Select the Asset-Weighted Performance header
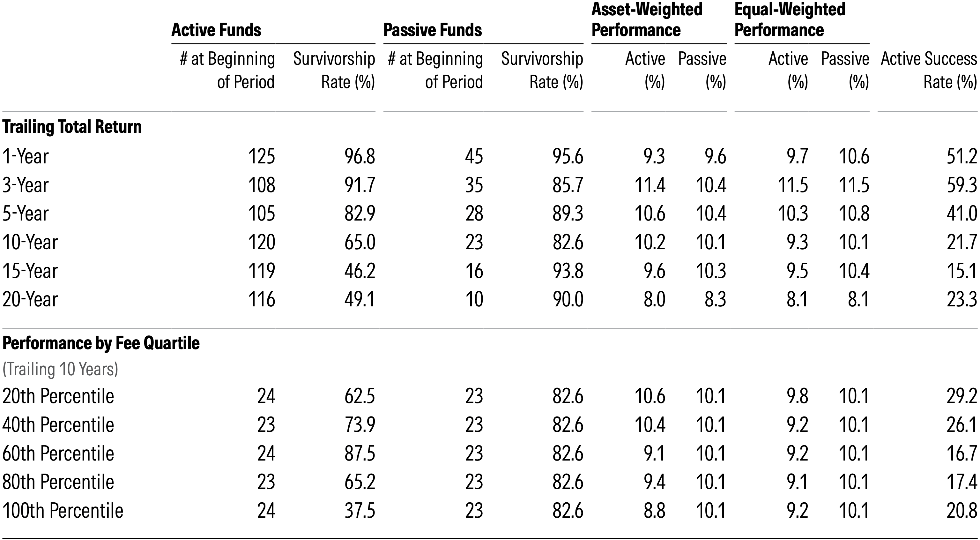Viewport: 980px width, 540px height. [x=647, y=20]
